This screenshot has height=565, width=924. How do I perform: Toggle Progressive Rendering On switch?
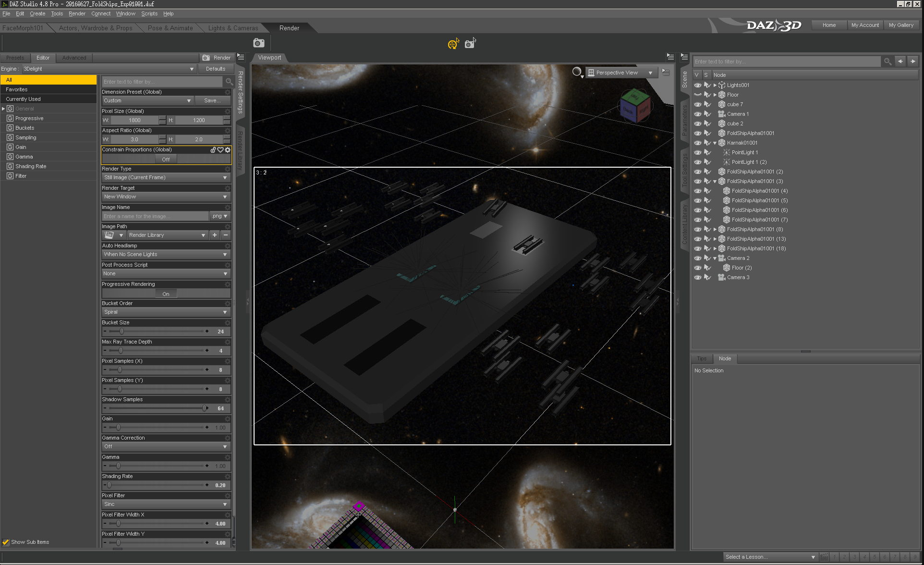point(166,294)
